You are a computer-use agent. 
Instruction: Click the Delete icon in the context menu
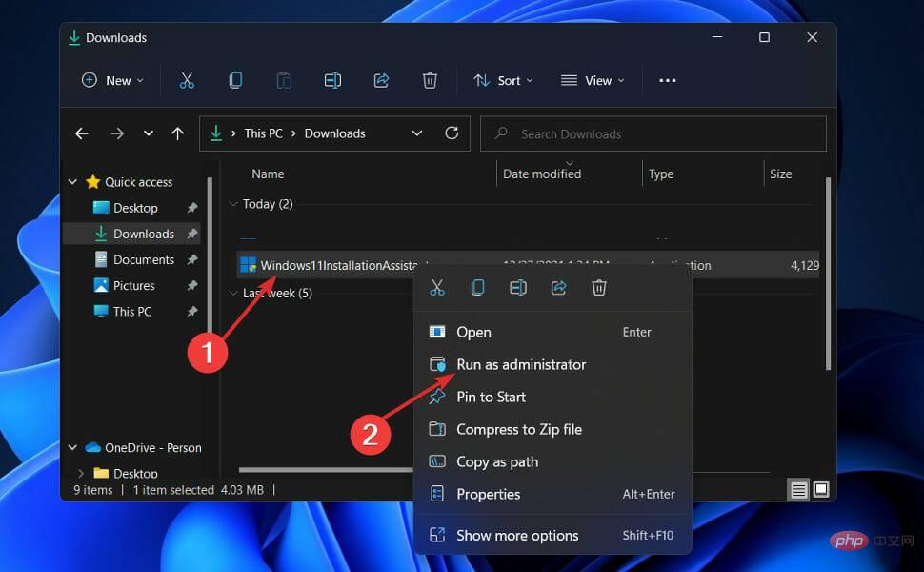pos(599,288)
